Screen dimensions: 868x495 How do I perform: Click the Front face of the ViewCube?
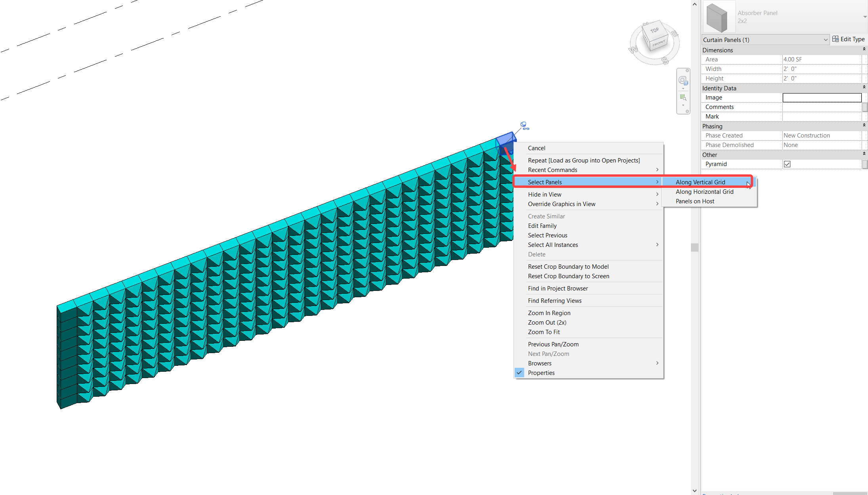click(659, 44)
